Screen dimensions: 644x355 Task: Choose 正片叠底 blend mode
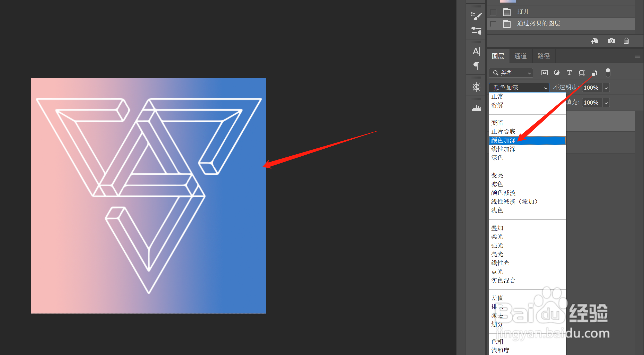503,132
